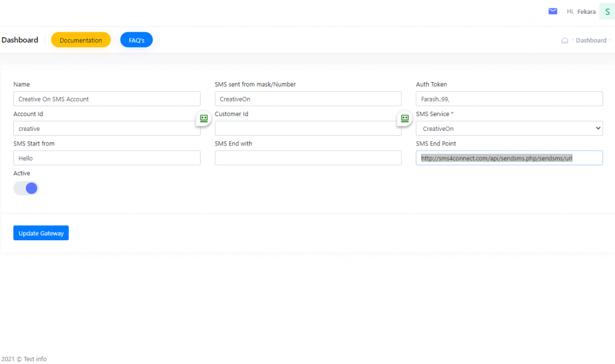Open the mail envelope icon
615x364 pixels.
(553, 11)
